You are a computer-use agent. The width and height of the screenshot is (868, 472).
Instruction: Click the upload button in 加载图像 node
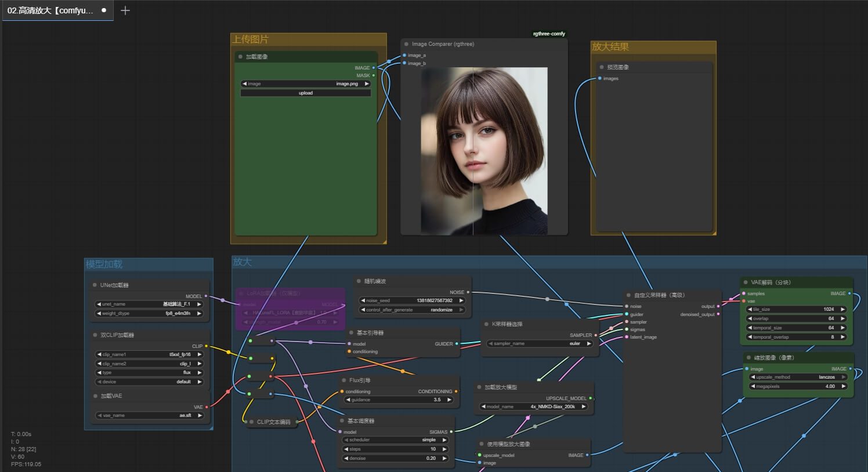tap(306, 93)
